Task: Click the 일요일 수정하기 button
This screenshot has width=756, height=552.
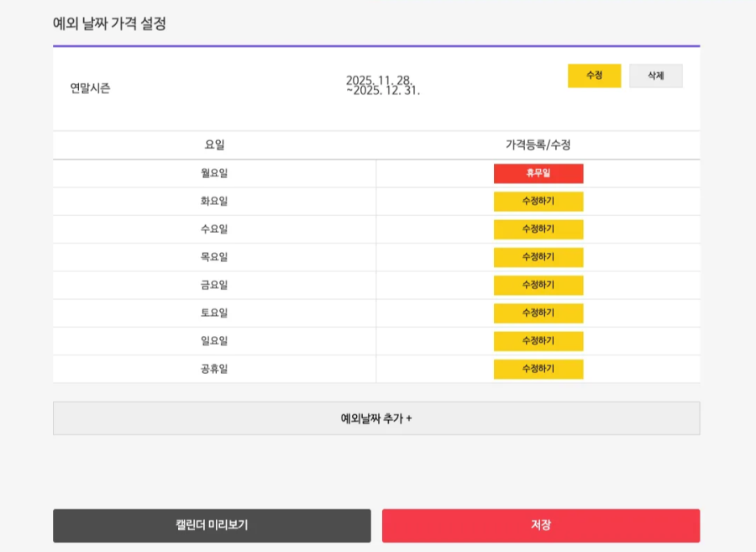Action: pyautogui.click(x=538, y=341)
